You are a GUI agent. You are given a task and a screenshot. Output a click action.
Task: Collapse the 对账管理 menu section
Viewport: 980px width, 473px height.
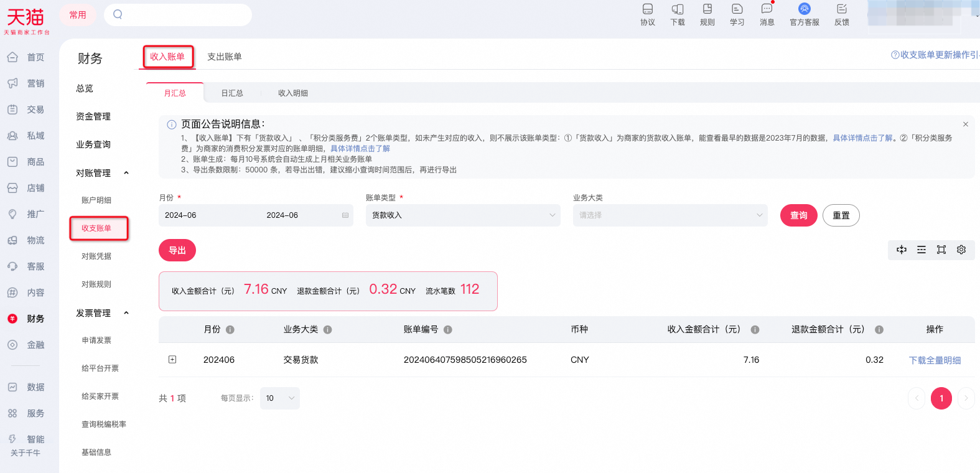pyautogui.click(x=126, y=173)
